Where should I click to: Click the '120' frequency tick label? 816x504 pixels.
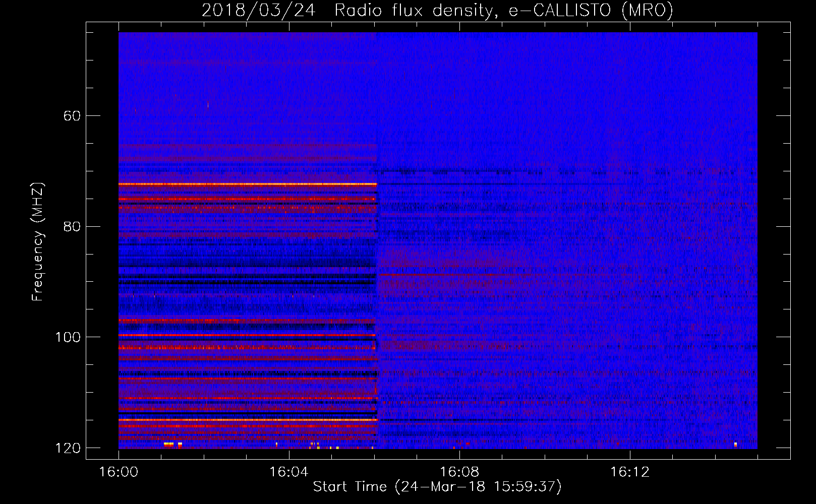(x=68, y=448)
